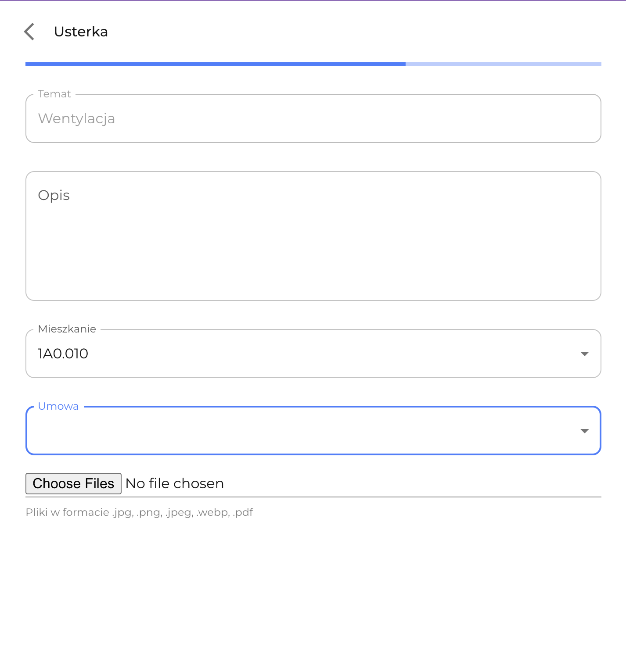The width and height of the screenshot is (626, 672).
Task: Open the Mieszkanie select field
Action: click(x=307, y=354)
